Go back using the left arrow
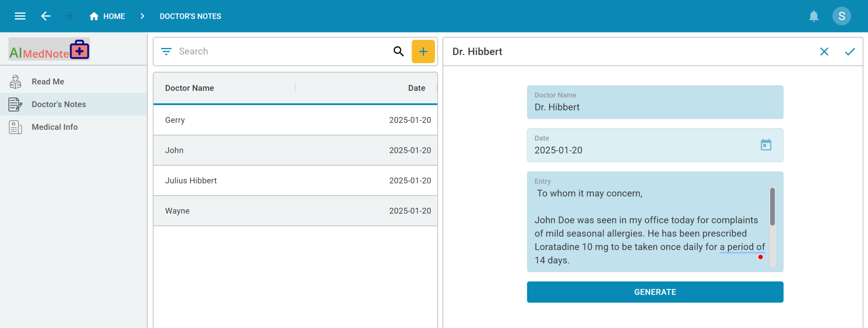This screenshot has width=868, height=328. (46, 16)
